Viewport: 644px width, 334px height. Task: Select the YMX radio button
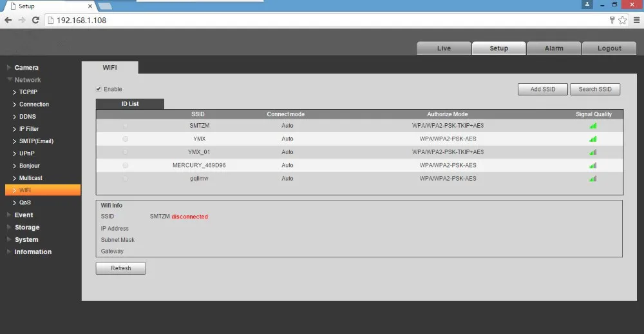tap(126, 139)
